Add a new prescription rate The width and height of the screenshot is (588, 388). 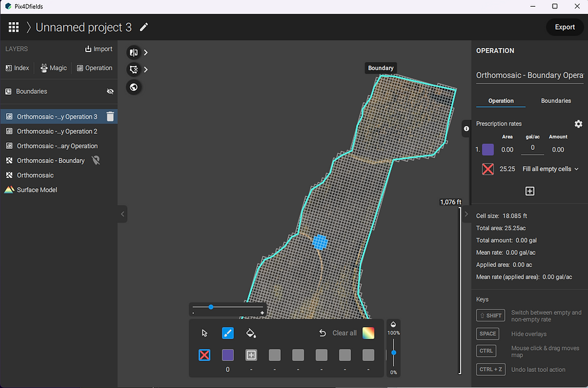(529, 191)
